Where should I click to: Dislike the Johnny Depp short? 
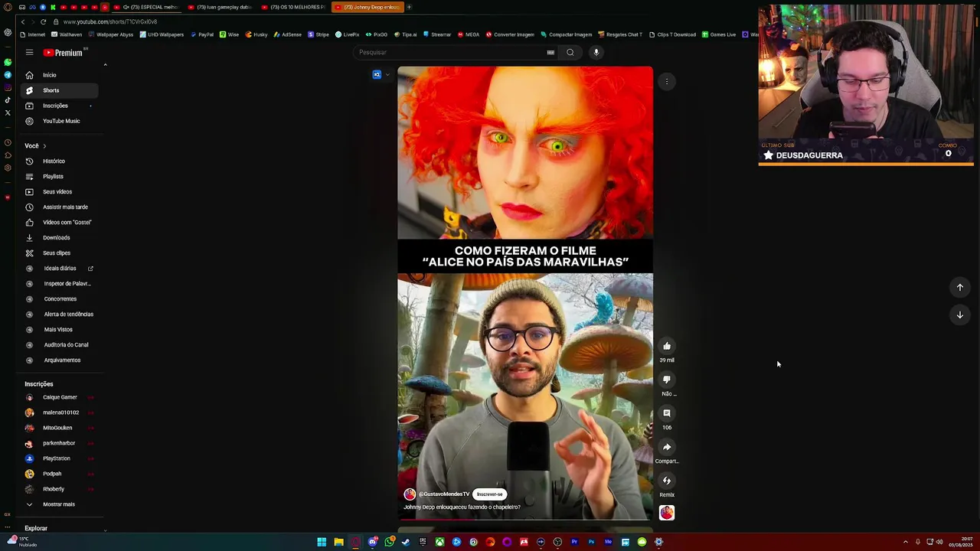coord(667,380)
